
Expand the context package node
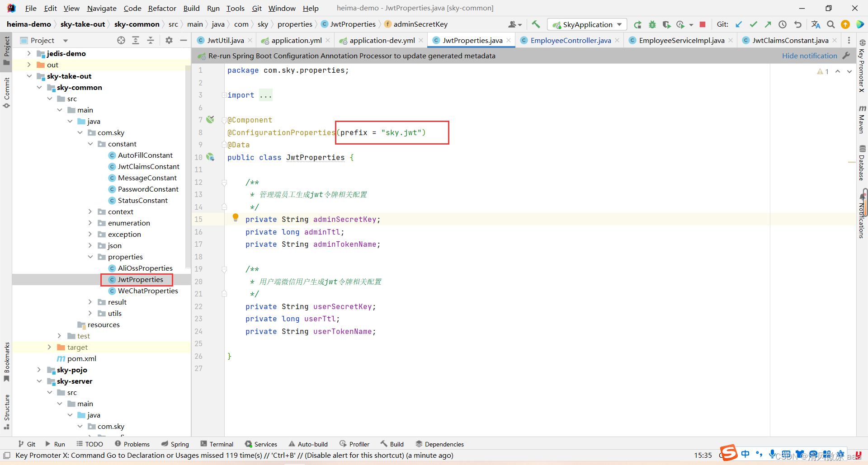pos(90,211)
